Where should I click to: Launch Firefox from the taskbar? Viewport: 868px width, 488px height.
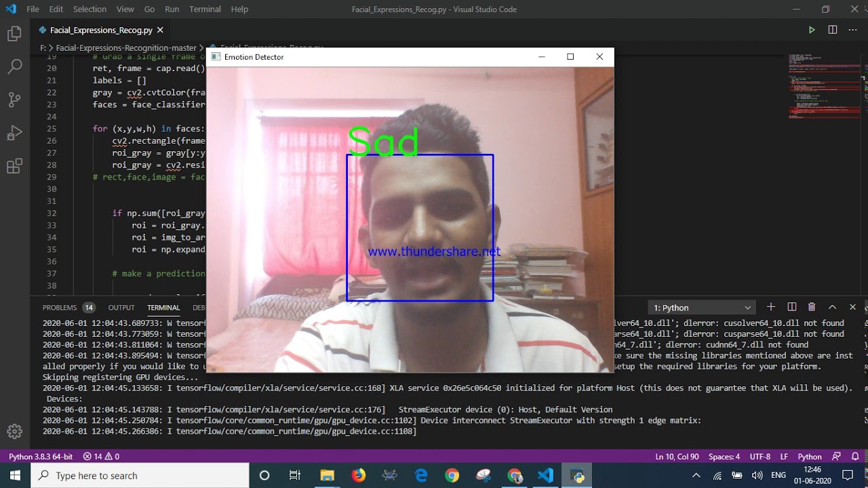click(x=358, y=475)
